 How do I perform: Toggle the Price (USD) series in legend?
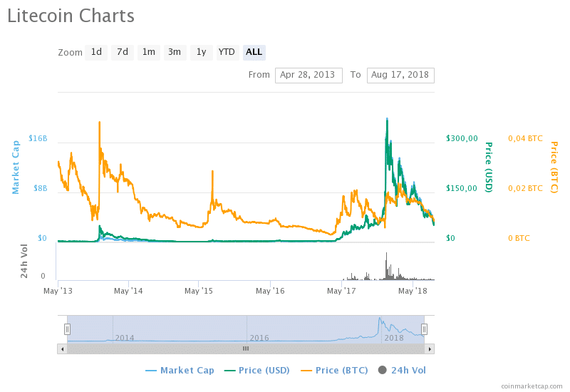(x=257, y=370)
